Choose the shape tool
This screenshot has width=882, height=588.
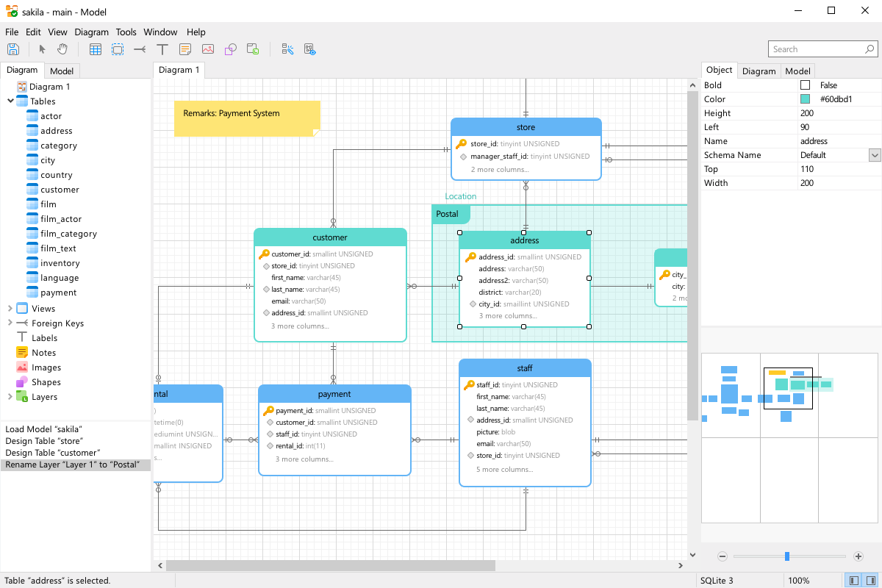[x=230, y=49]
